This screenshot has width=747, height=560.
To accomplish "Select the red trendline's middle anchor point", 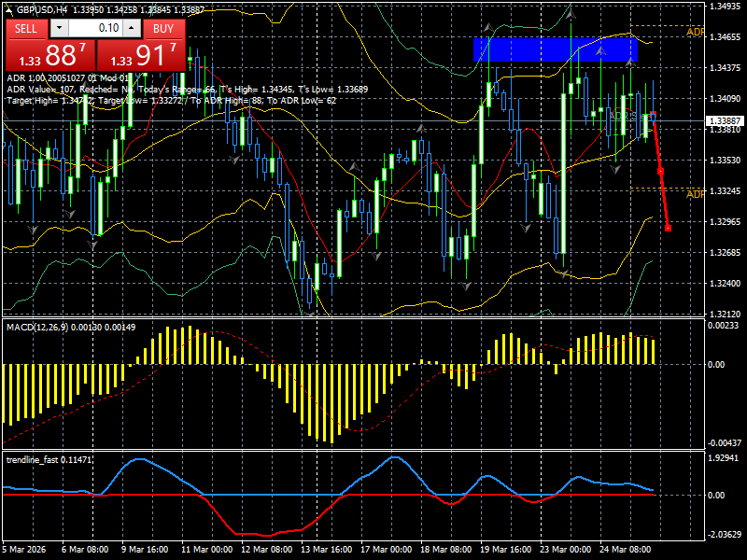I will click(x=660, y=172).
